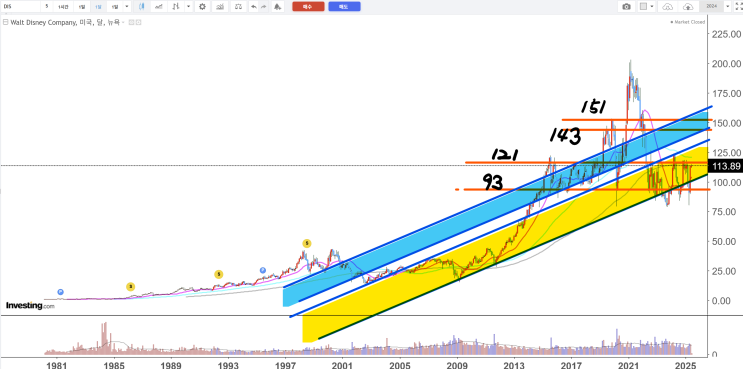Open chart settings gear icon
Image resolution: width=743 pixels, height=369 pixels.
click(202, 7)
